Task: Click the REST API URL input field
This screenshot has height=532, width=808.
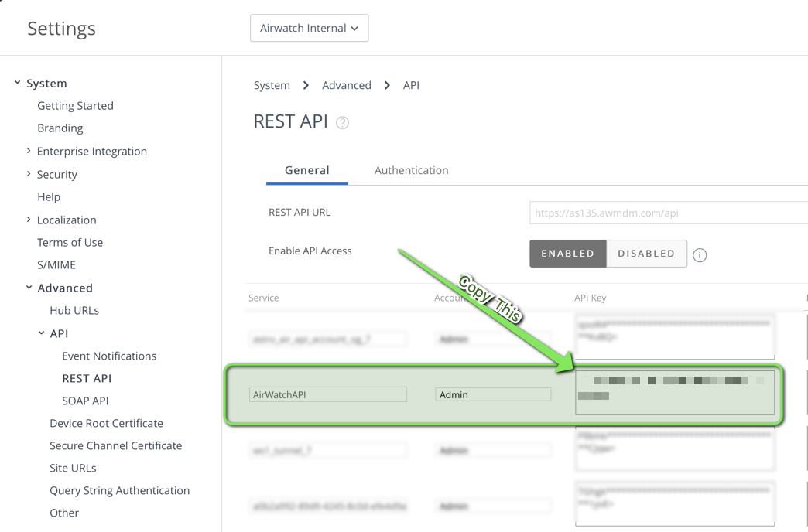Action: (667, 212)
